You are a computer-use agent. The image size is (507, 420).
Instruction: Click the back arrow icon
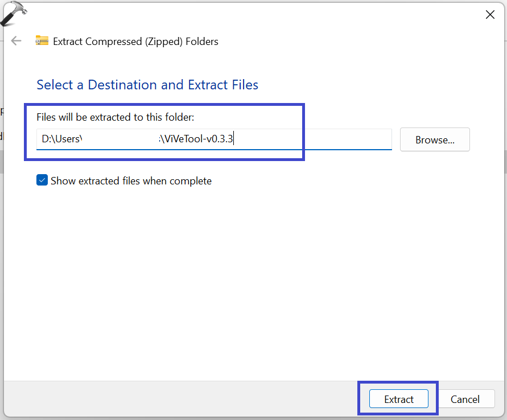tap(17, 41)
